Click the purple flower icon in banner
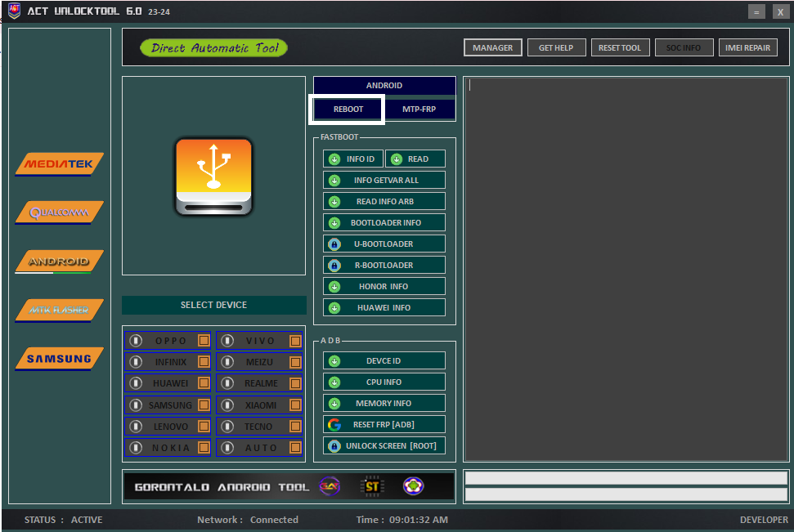The height and width of the screenshot is (532, 794). click(x=413, y=486)
